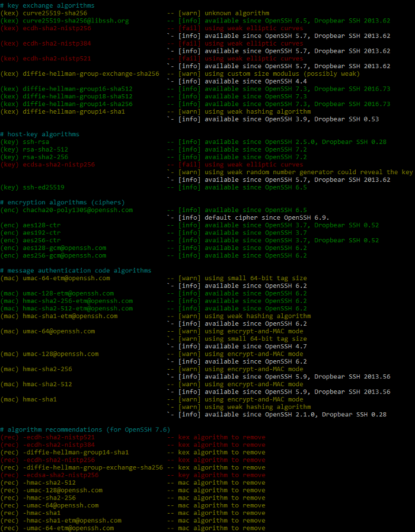
Task: Click cipher 'aes256-gcm@openssh.com'
Action: pos(64,255)
